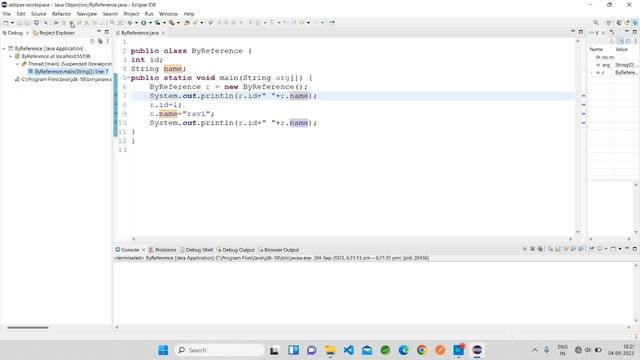Open Windows Start menu
640x360 pixels.
tap(163, 350)
